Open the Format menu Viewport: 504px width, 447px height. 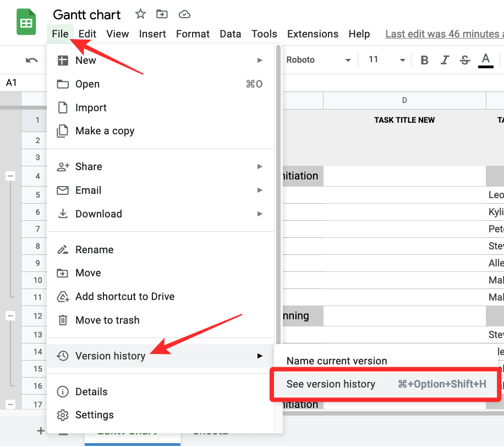193,34
